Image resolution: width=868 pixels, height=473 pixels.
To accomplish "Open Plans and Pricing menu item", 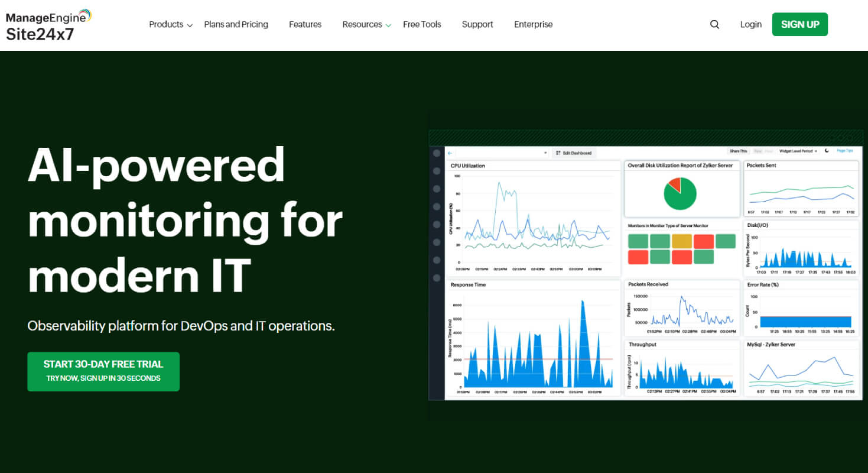I will tap(236, 24).
